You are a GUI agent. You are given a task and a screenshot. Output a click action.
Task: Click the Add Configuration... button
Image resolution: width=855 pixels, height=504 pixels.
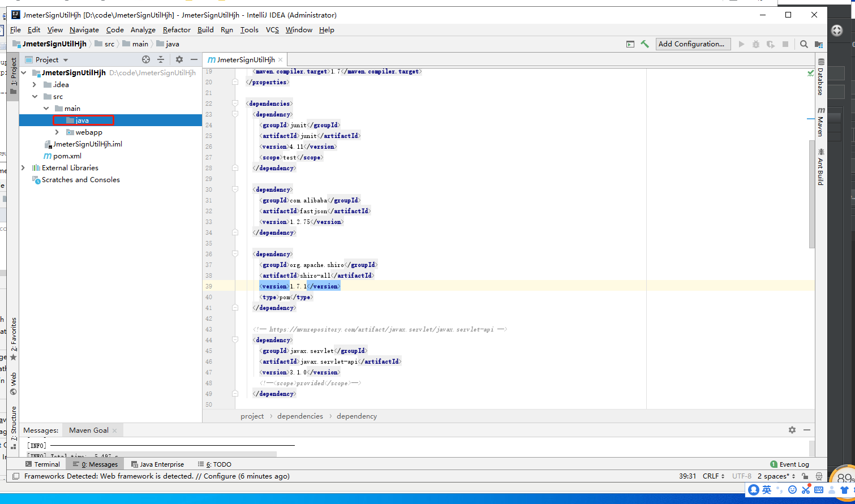coord(693,44)
